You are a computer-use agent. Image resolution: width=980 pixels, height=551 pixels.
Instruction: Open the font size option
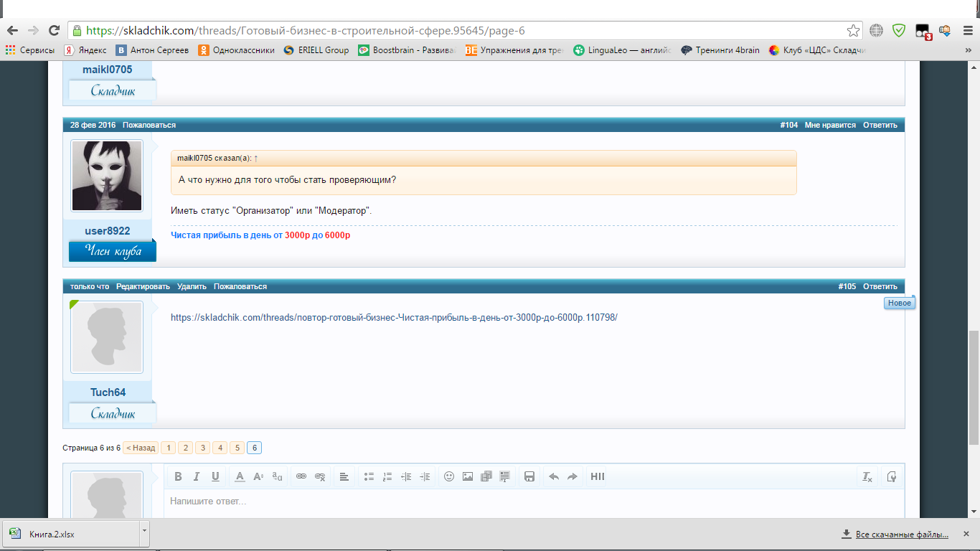coord(258,476)
